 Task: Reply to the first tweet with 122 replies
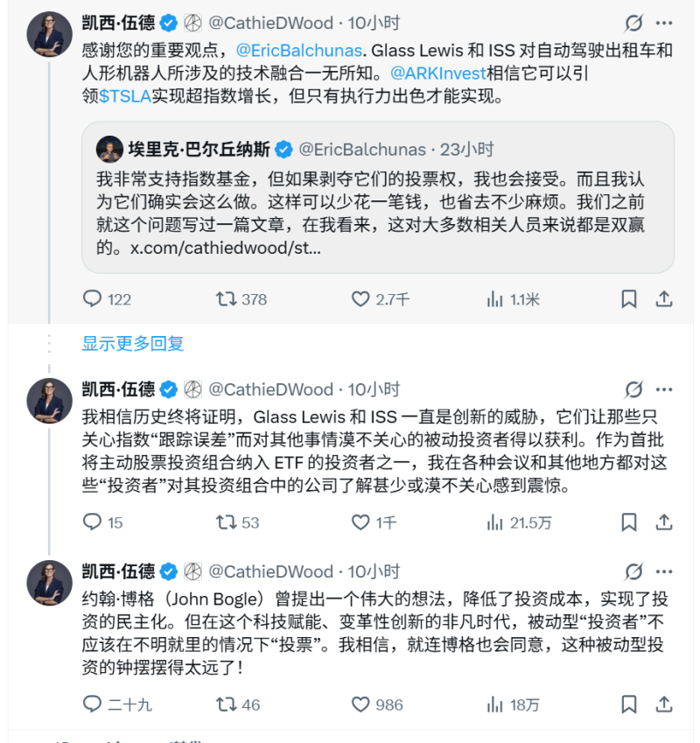[x=93, y=299]
